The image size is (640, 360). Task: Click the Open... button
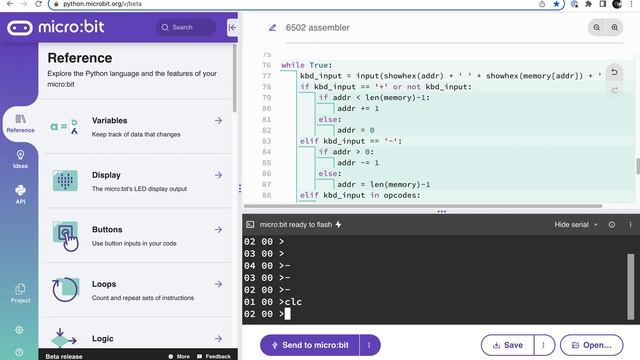[592, 345]
